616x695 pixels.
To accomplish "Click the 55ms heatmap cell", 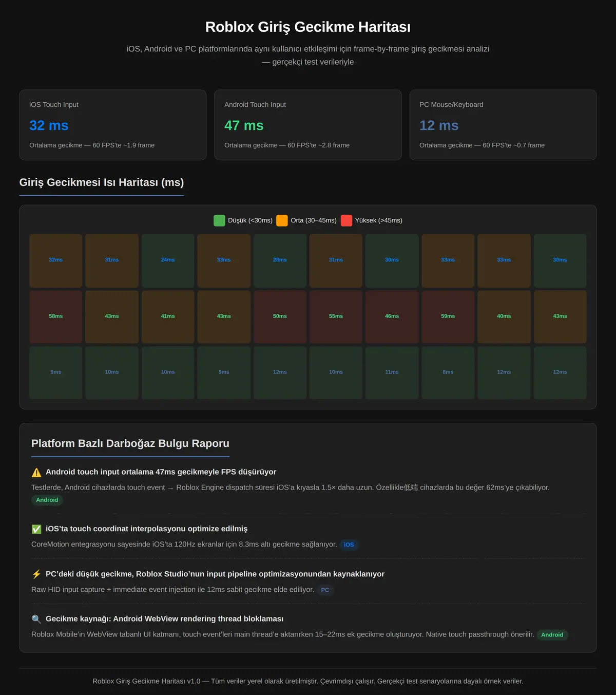I will [x=336, y=316].
